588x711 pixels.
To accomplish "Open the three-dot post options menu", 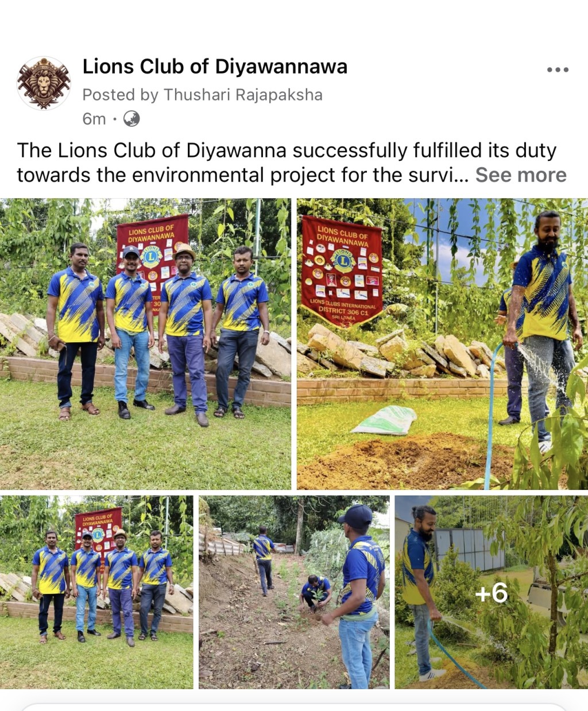I will point(557,69).
